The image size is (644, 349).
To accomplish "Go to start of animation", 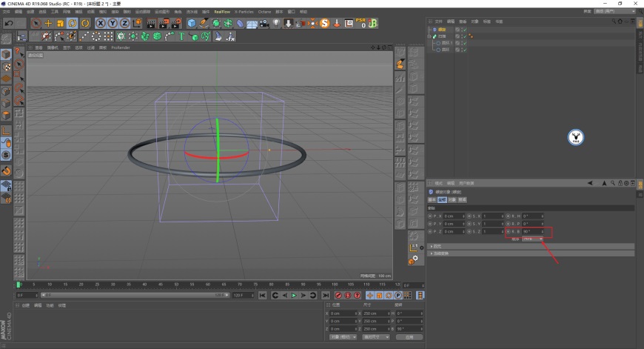I will point(263,296).
